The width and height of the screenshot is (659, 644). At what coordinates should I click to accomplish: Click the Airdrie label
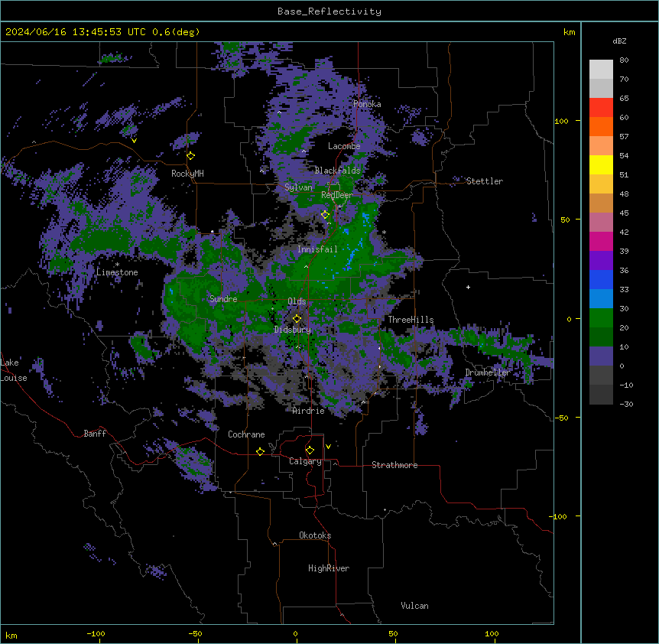[309, 411]
